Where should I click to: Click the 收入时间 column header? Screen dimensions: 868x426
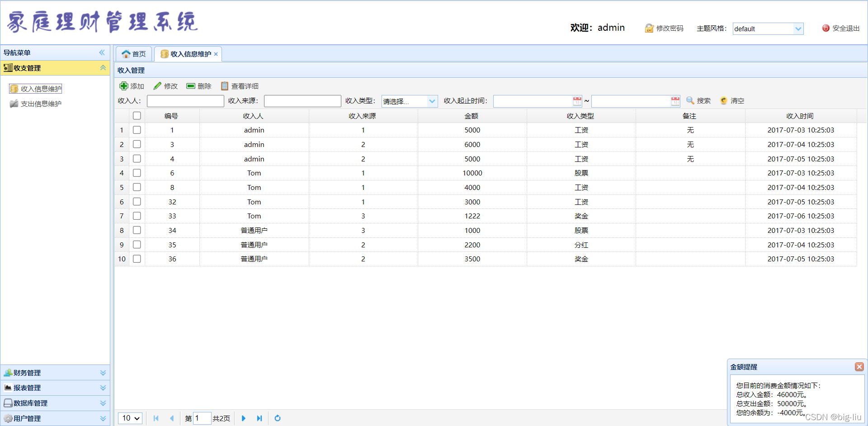(x=801, y=116)
